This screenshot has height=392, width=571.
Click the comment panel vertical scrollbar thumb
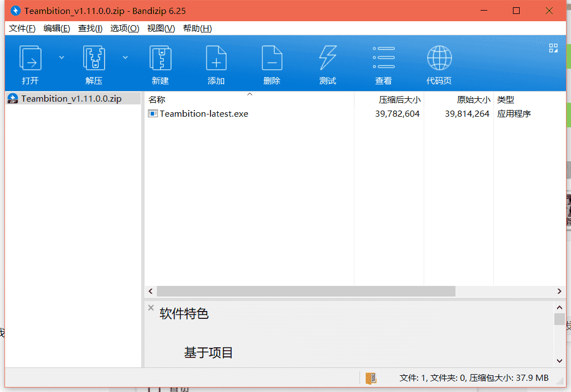coord(559,319)
